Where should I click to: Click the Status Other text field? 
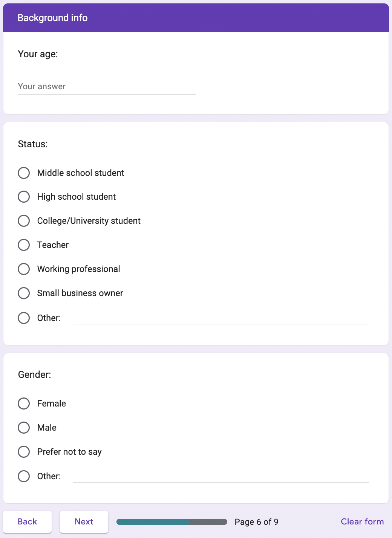coord(221,318)
